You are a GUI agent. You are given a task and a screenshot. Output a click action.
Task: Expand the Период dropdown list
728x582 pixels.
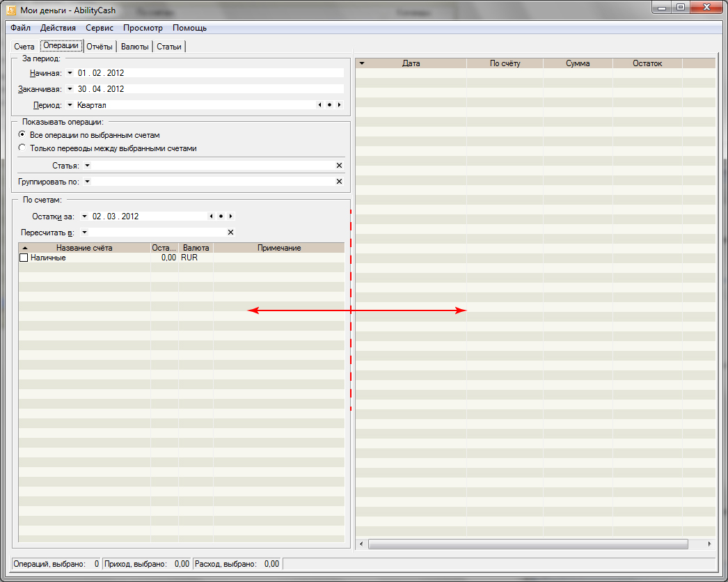[70, 105]
